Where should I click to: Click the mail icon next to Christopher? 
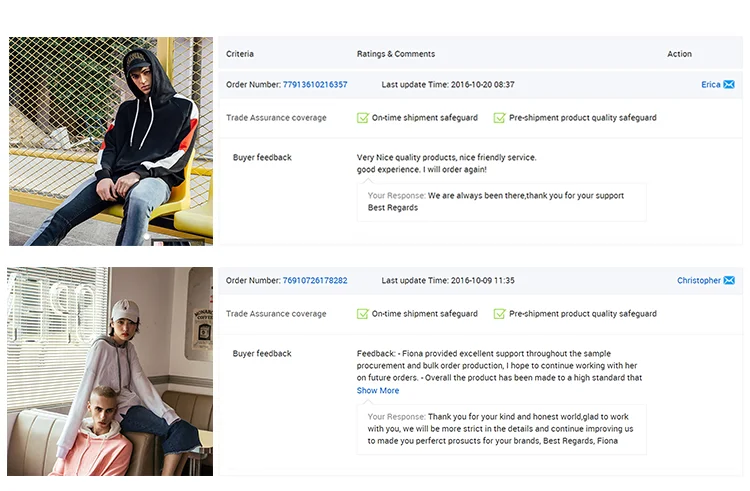(729, 281)
